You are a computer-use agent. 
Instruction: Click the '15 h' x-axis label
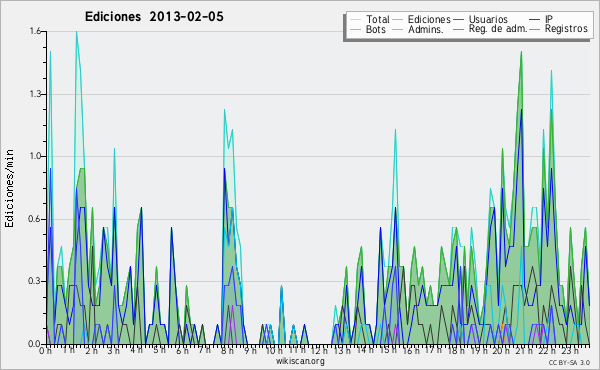(x=387, y=351)
